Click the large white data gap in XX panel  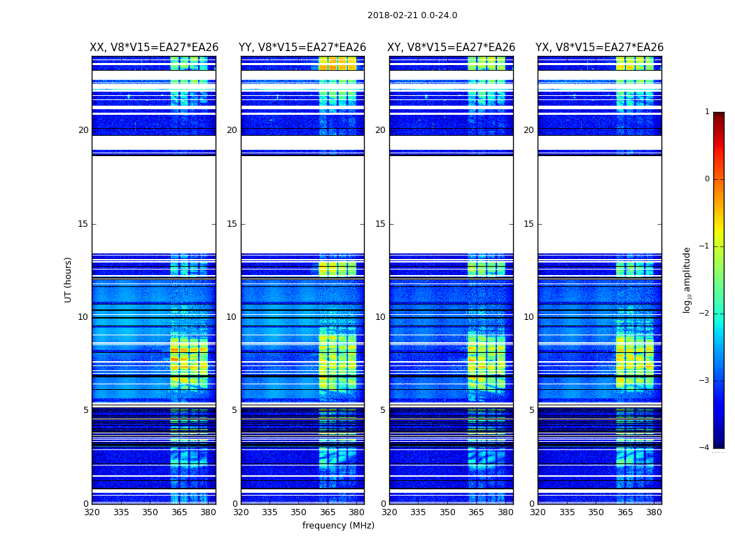pyautogui.click(x=154, y=204)
